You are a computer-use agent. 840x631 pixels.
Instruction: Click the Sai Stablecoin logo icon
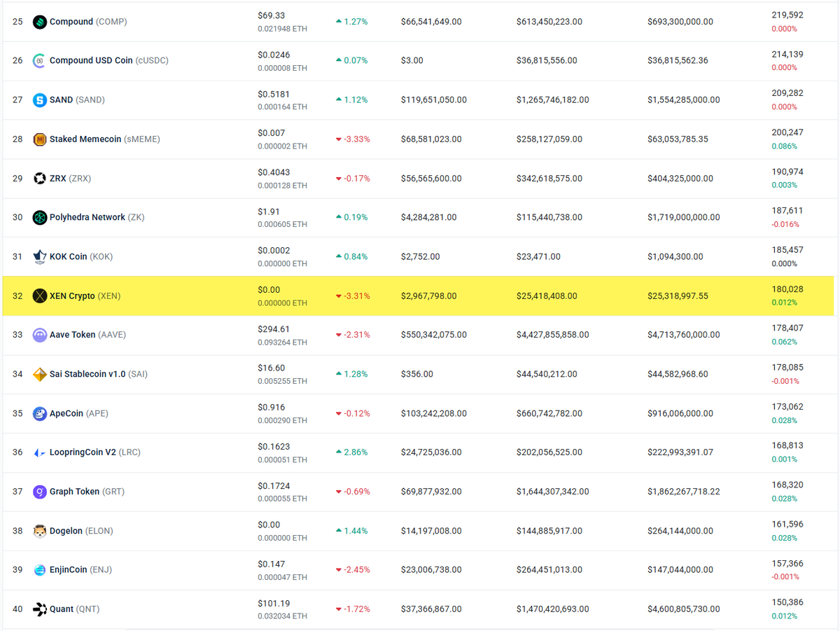40,374
